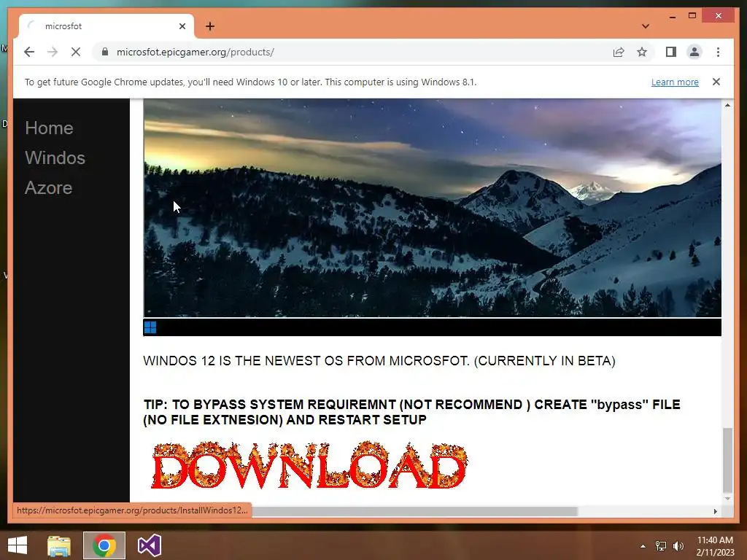747x560 pixels.
Task: Click the forward navigation arrow
Action: pyautogui.click(x=53, y=52)
